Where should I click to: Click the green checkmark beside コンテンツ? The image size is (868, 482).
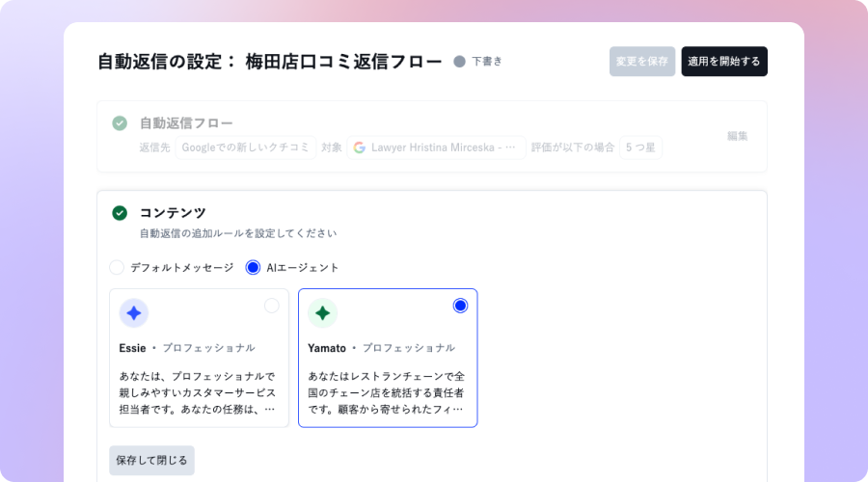point(120,213)
